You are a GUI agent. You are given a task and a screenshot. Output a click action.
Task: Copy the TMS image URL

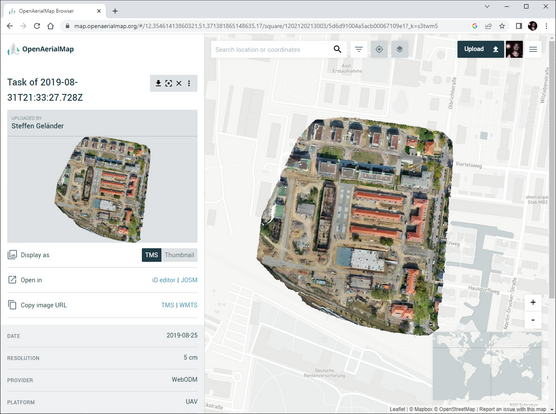[x=168, y=305]
